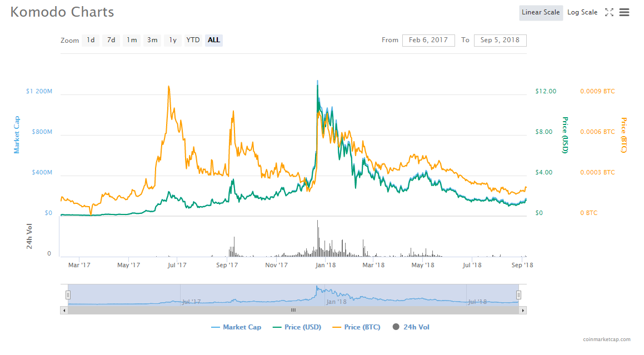Click the 0.0003 BTC axis label
Viewport: 644px width, 355px height.
(597, 173)
